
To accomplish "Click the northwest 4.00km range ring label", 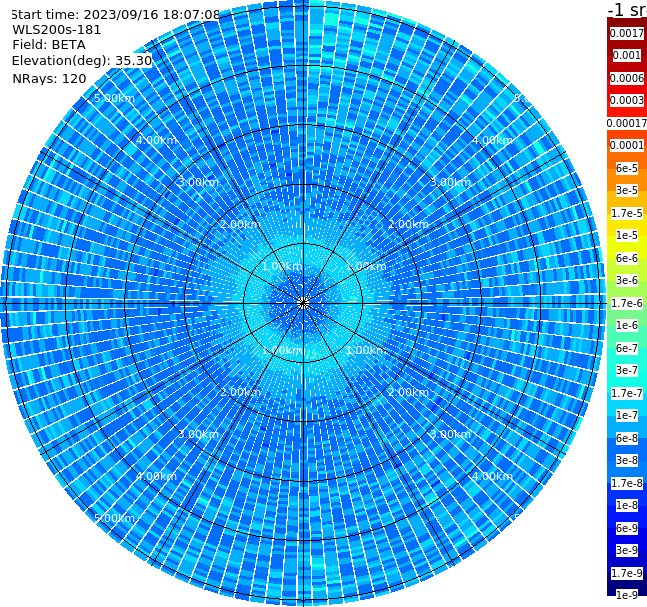I will (156, 140).
